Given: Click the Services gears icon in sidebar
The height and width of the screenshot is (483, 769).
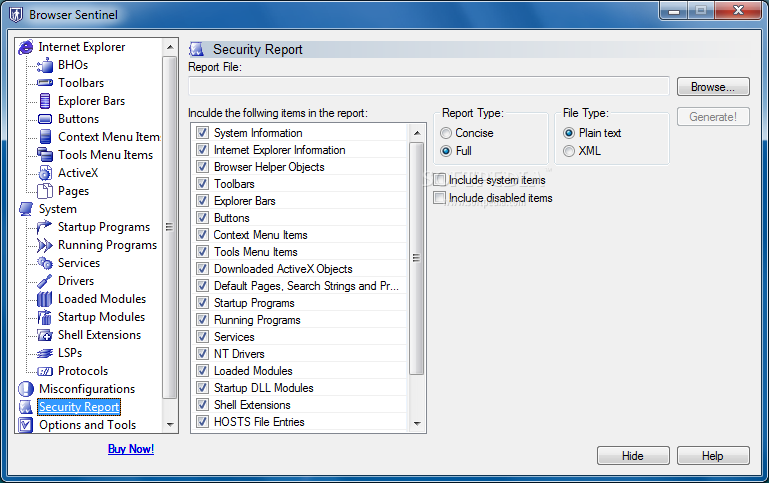Looking at the screenshot, I should [x=45, y=263].
